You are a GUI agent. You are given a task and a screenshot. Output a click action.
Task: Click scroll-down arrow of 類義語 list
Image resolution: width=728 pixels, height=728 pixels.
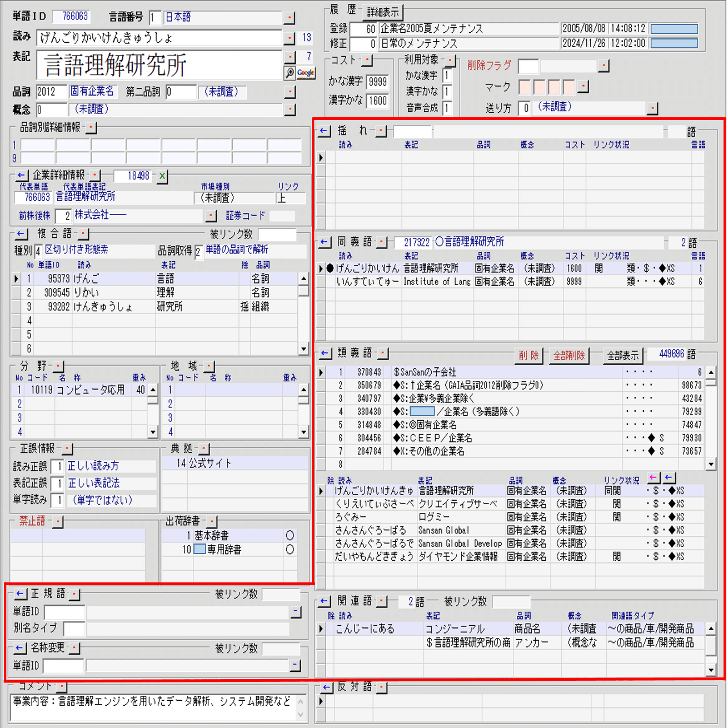(x=711, y=464)
